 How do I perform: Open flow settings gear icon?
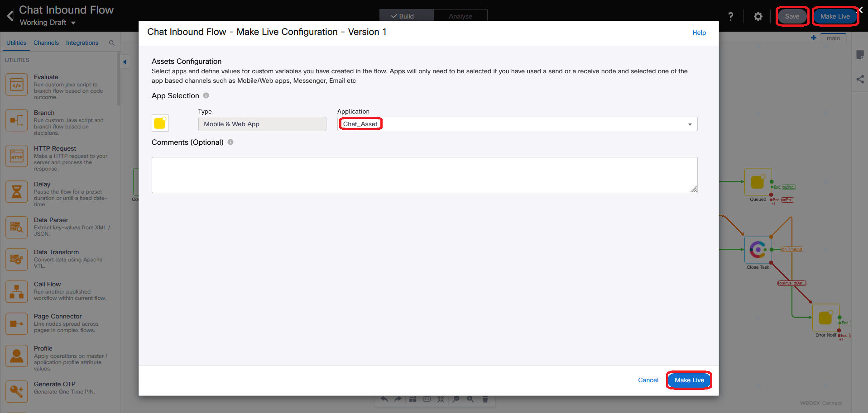tap(758, 17)
